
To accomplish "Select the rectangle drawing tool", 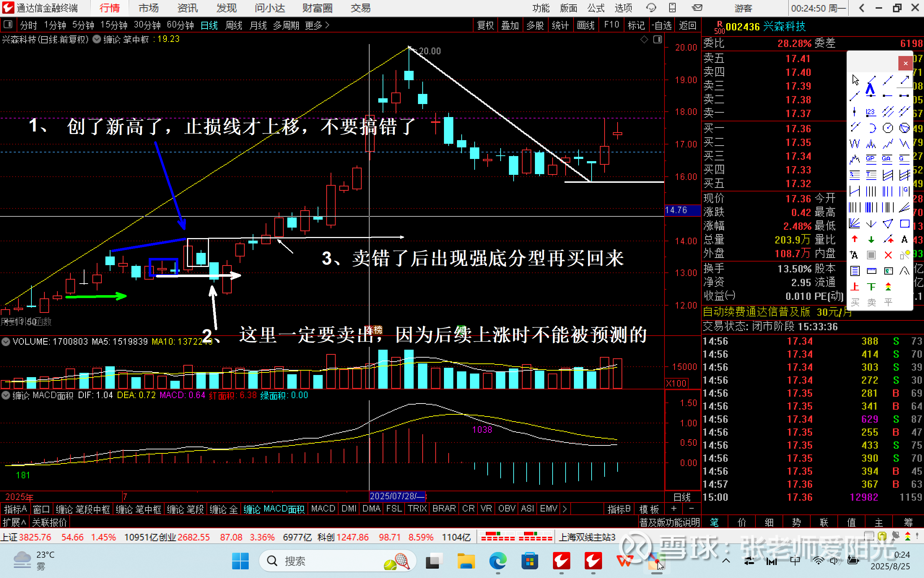I will coord(905,224).
